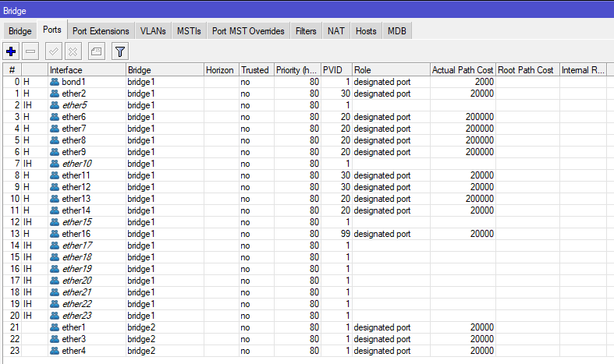Click the ether3 interface icon

point(55,339)
